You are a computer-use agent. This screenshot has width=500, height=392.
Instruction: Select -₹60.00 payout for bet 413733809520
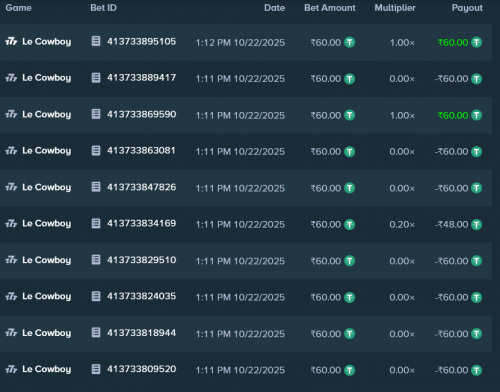pyautogui.click(x=451, y=370)
